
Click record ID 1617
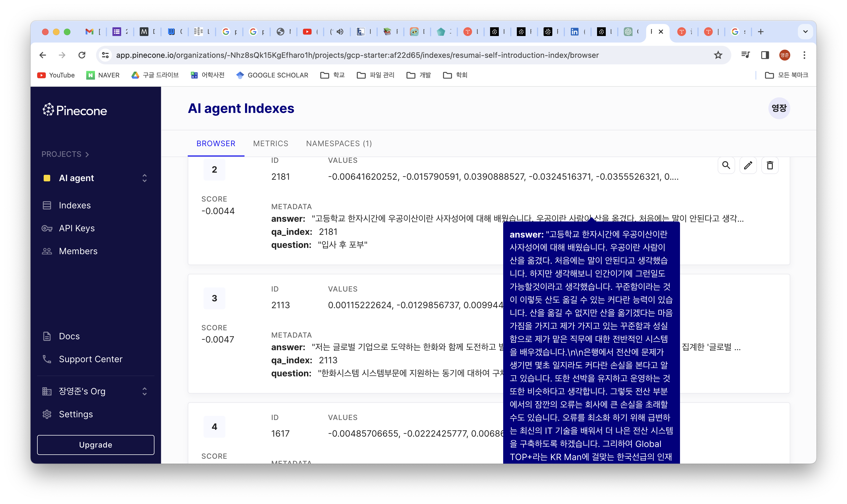click(280, 433)
